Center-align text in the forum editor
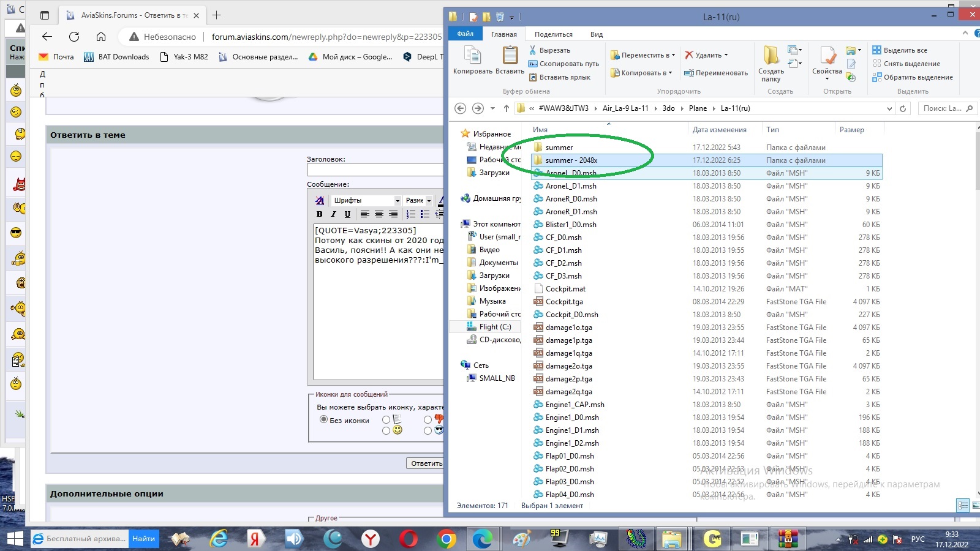Viewport: 980px width, 551px height. [379, 214]
